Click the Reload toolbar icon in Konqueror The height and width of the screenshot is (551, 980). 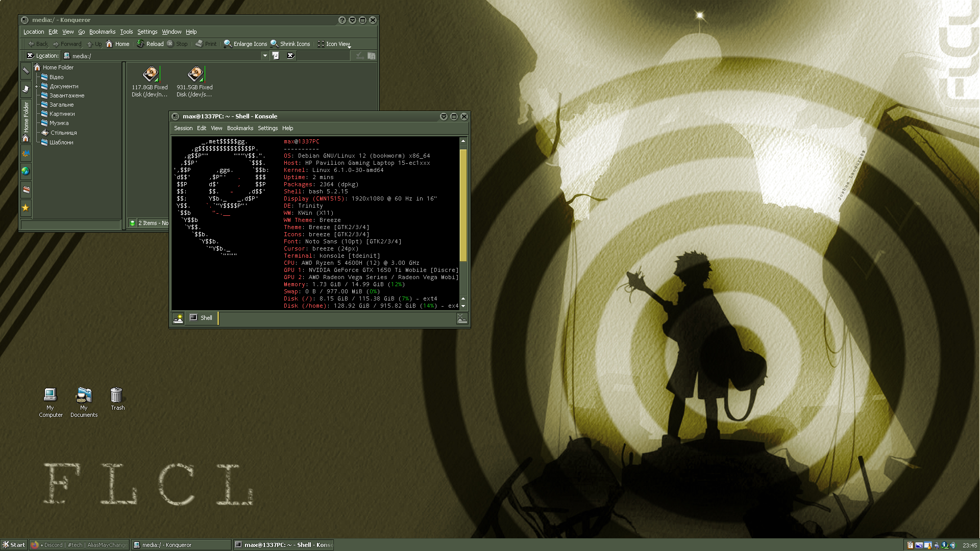(x=140, y=44)
